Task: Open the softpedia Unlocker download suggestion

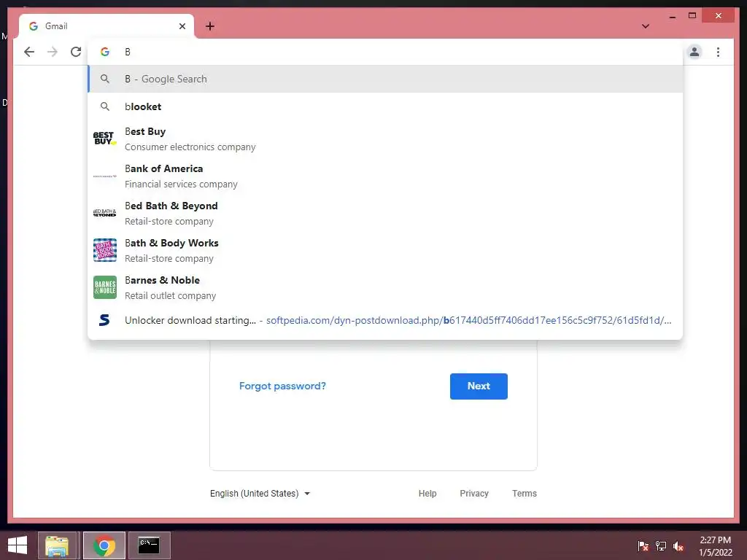Action: click(385, 320)
